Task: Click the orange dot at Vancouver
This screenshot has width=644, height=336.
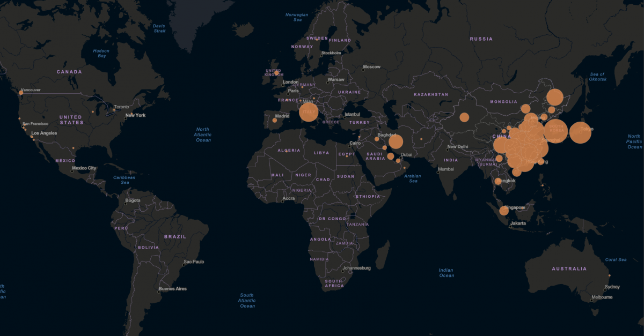Action: tap(21, 93)
